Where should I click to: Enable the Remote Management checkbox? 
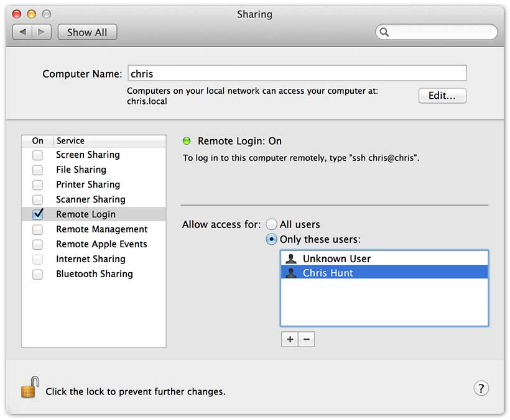pos(37,230)
